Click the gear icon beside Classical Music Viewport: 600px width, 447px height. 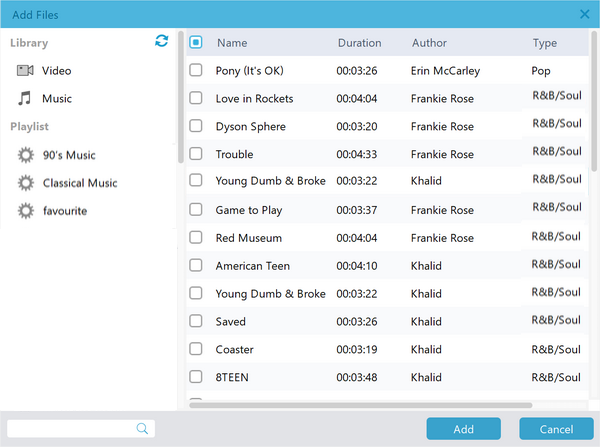point(25,183)
